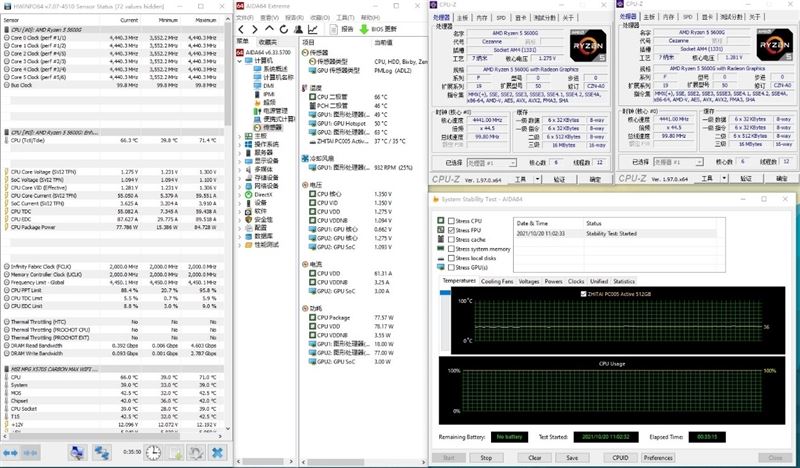
Task: Expand the DirectX tree node
Action: (x=238, y=194)
